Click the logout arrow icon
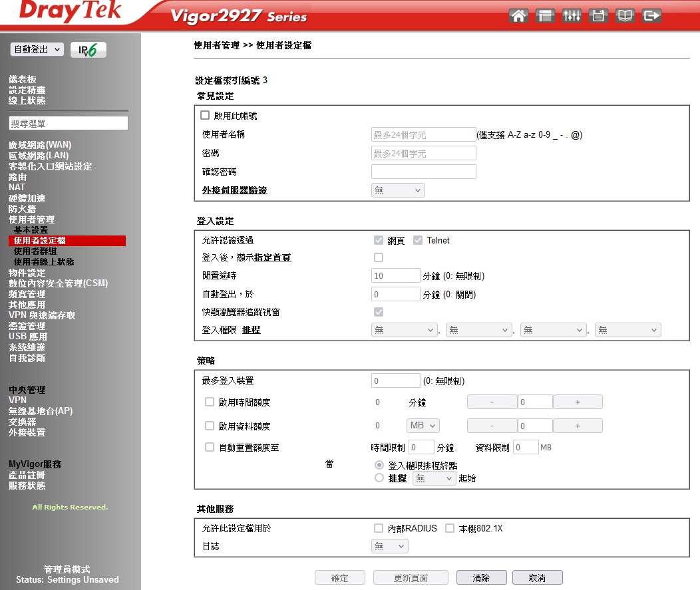The width and height of the screenshot is (700, 590). 651,16
